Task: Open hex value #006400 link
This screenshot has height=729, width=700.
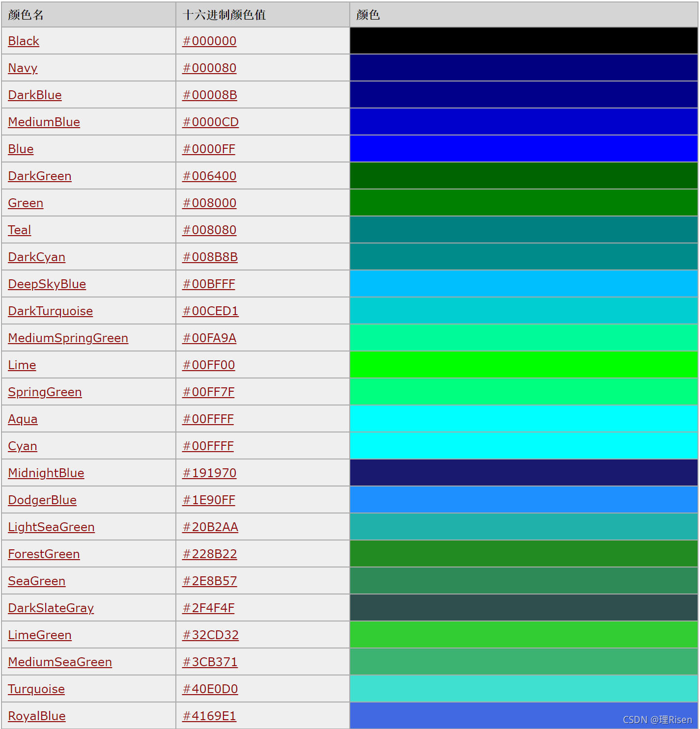Action: [x=210, y=176]
